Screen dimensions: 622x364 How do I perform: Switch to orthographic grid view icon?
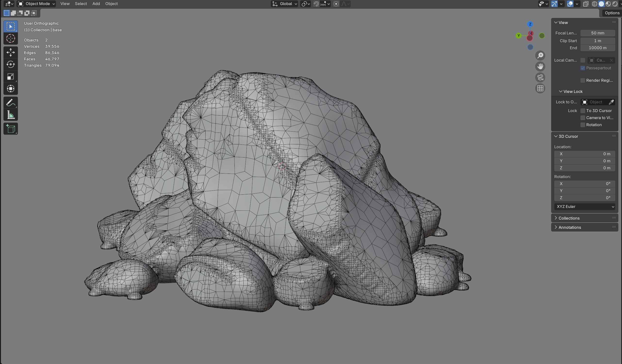[540, 88]
